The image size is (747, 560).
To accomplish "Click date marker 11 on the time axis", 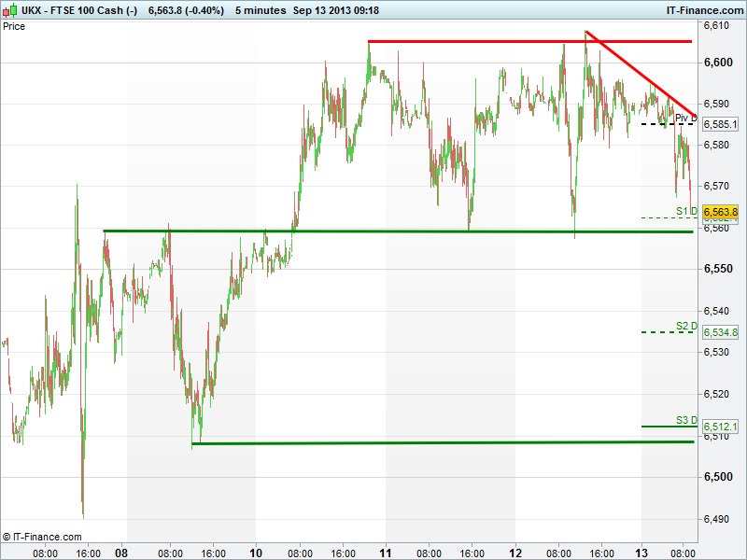I will [384, 553].
